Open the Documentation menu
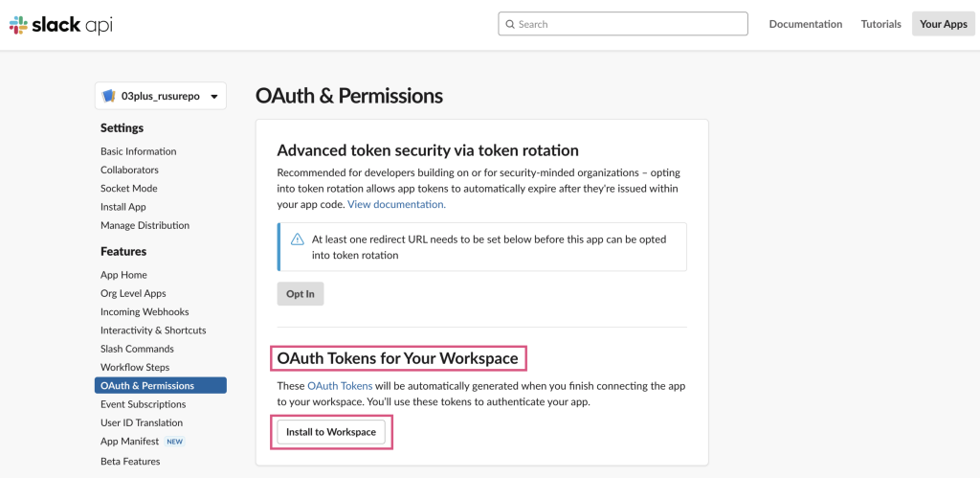This screenshot has width=980, height=478. click(805, 24)
